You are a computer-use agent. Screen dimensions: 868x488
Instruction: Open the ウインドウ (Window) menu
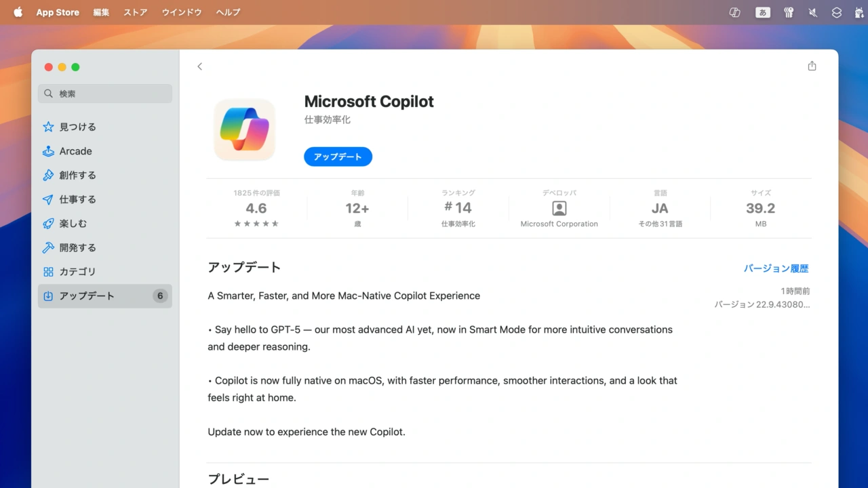[x=182, y=12]
